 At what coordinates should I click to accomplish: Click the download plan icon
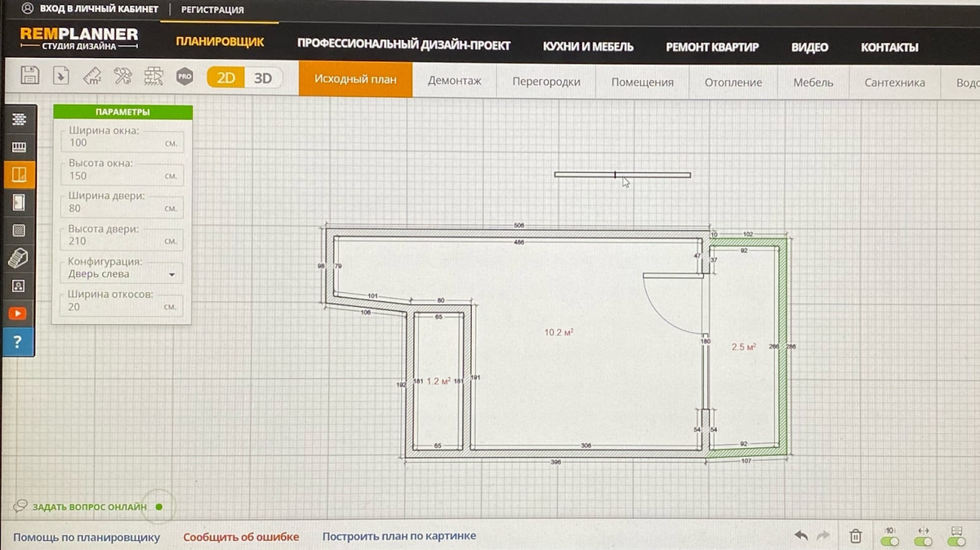point(60,77)
